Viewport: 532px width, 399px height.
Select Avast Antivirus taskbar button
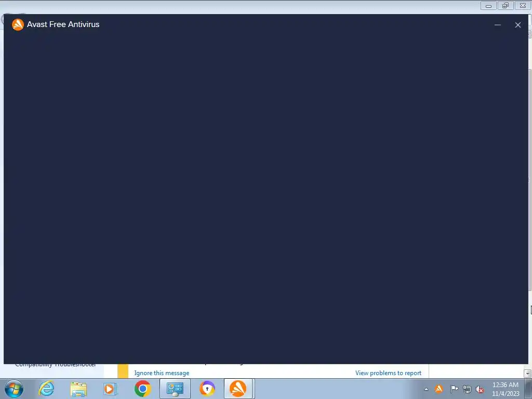point(238,389)
